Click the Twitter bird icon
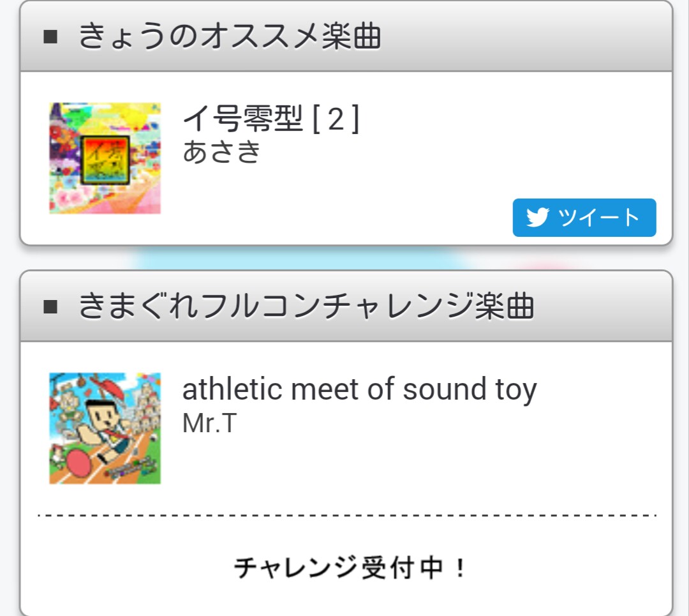689x616 pixels. [x=538, y=218]
